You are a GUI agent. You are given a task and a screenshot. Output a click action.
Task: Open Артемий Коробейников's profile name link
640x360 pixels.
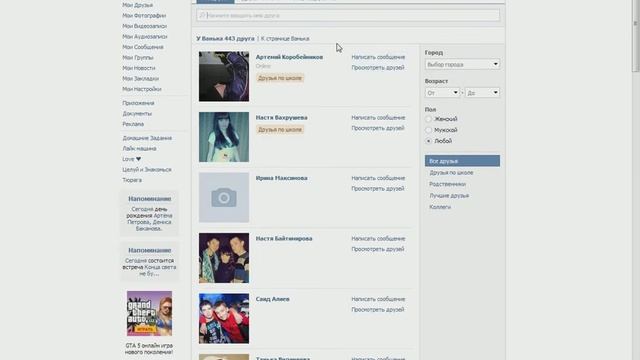(x=289, y=57)
